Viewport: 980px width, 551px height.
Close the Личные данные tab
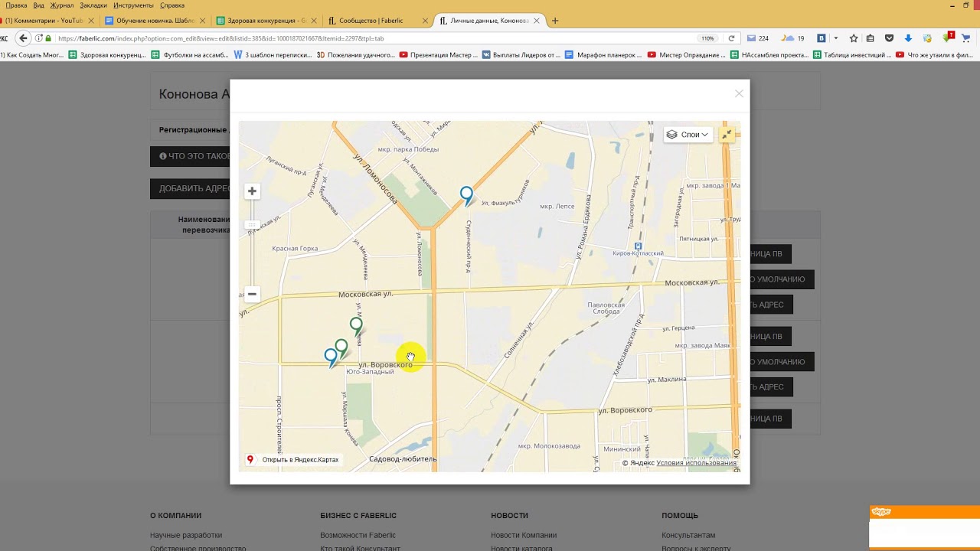(537, 21)
